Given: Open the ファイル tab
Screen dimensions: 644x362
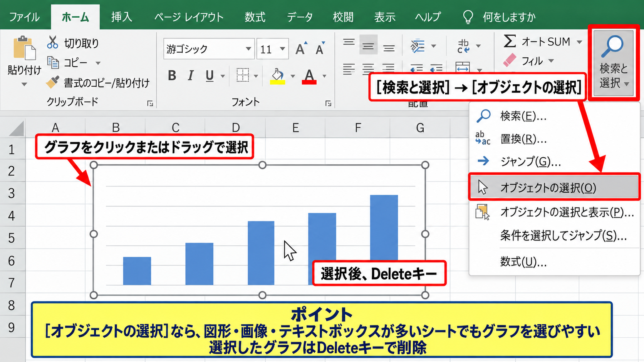Looking at the screenshot, I should 25,17.
